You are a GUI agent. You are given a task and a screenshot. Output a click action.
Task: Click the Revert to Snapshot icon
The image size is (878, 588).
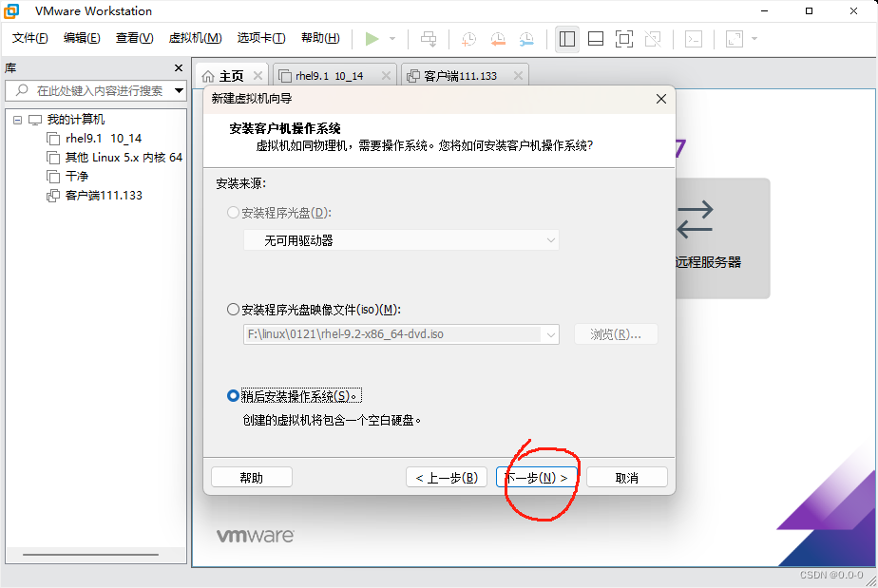498,39
